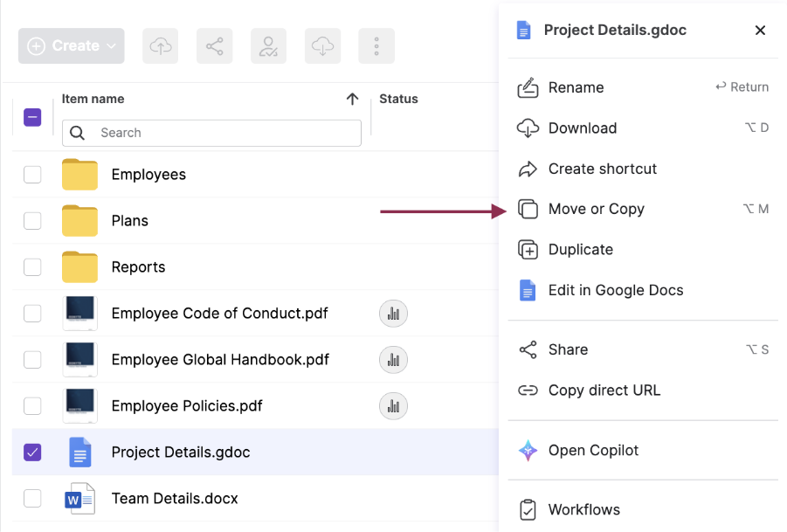Check the Employees folder checkbox

32,175
